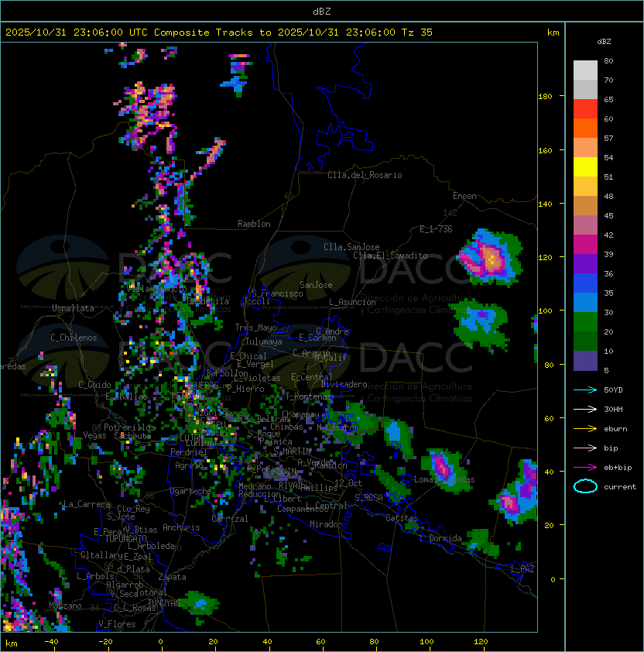Click the dark purple 10 dBZ swatch

[x=585, y=361]
